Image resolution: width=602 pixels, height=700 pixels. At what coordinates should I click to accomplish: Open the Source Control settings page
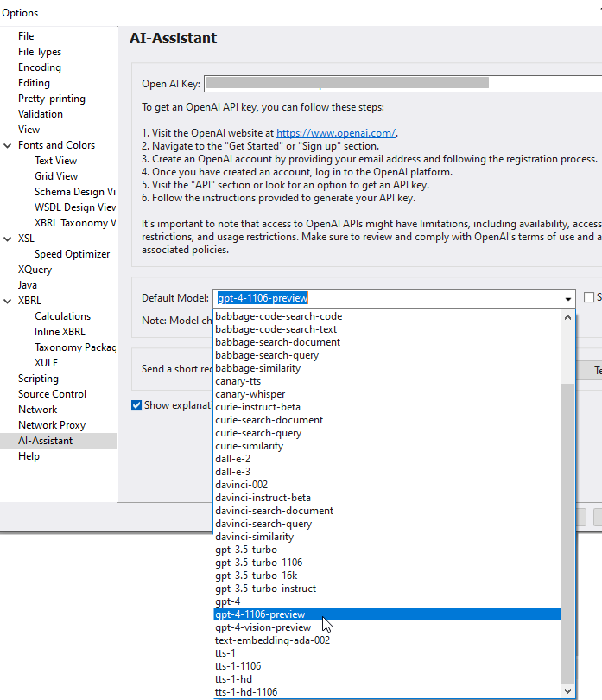coord(52,394)
